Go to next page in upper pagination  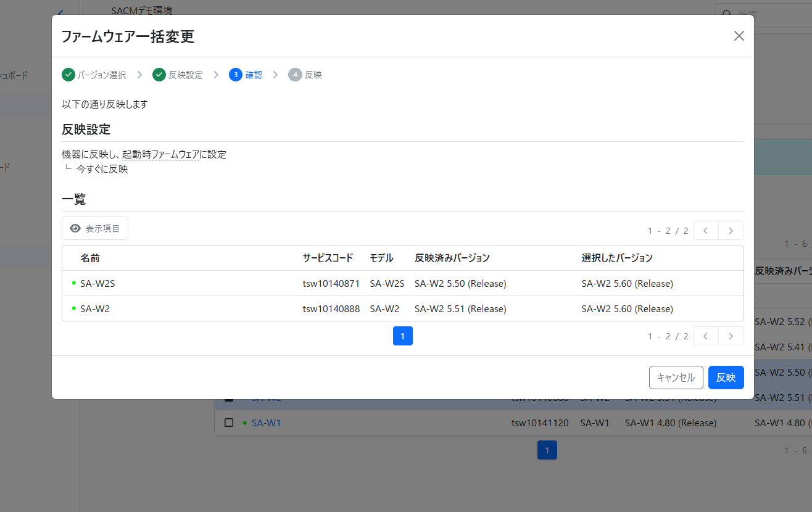click(731, 231)
